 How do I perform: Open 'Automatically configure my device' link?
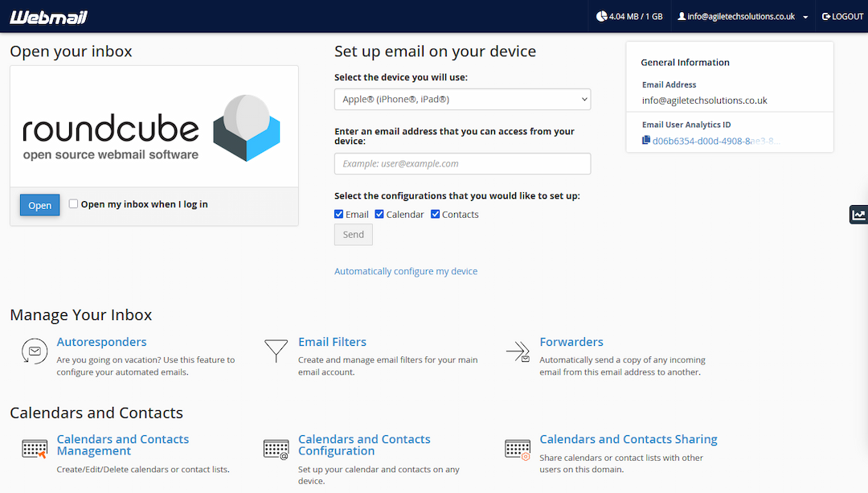[406, 271]
